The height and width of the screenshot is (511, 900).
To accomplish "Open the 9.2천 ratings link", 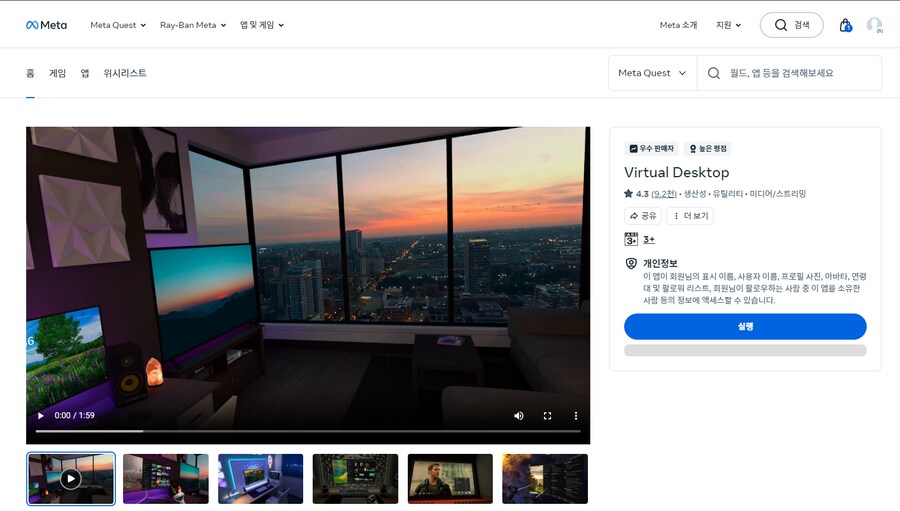I will click(x=664, y=194).
